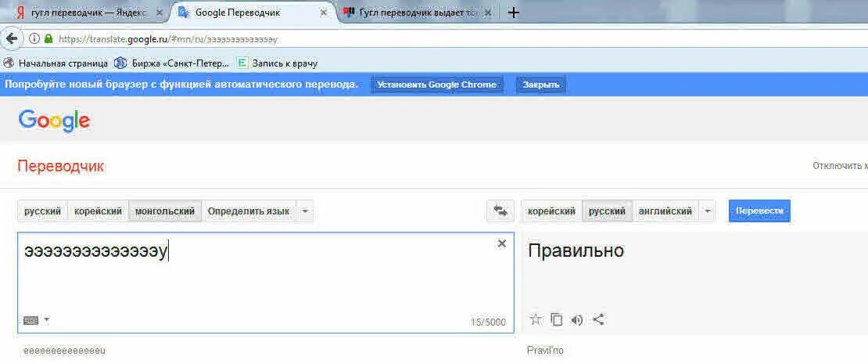Star the translation to save it
Image resolution: width=868 pixels, height=364 pixels.
pyautogui.click(x=536, y=319)
